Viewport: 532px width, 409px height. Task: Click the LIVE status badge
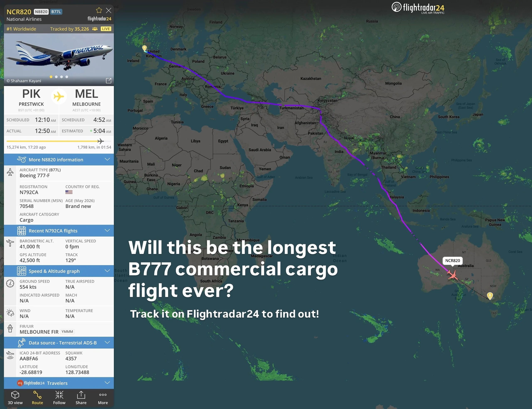106,29
